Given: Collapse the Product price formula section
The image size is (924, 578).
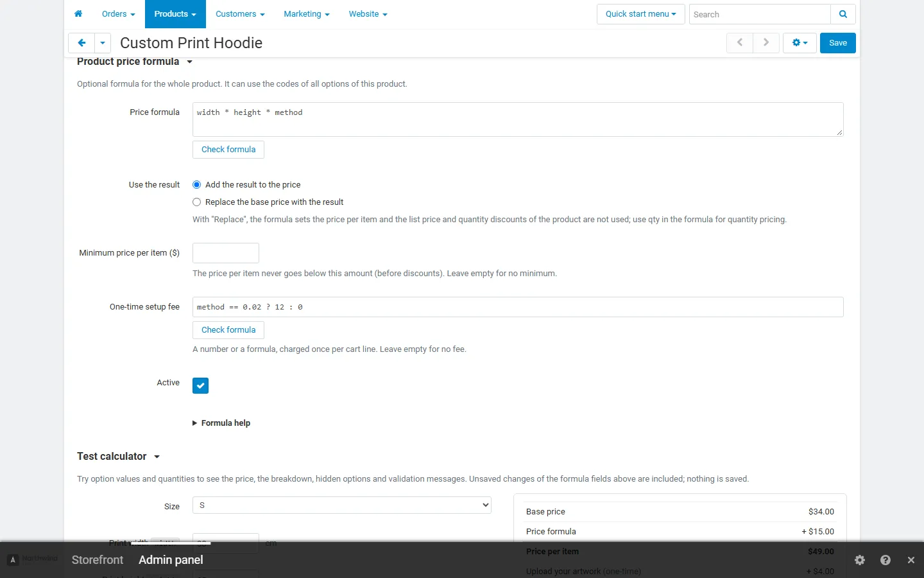Looking at the screenshot, I should click(135, 62).
